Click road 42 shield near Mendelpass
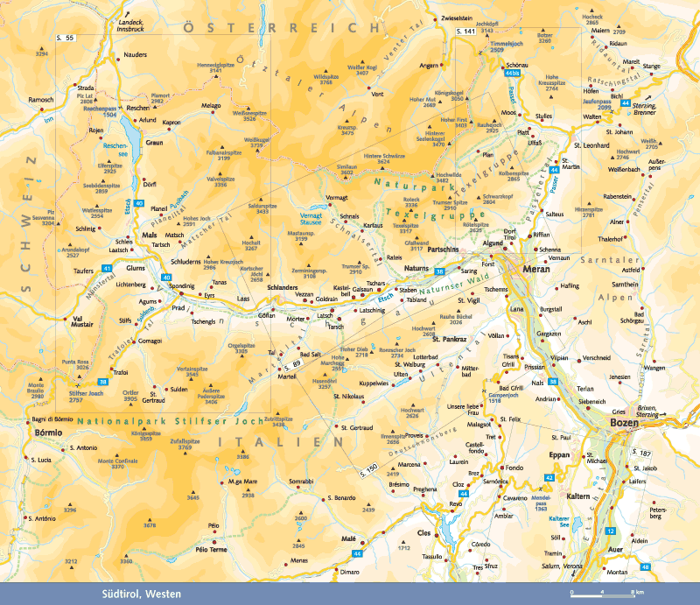 549,477
